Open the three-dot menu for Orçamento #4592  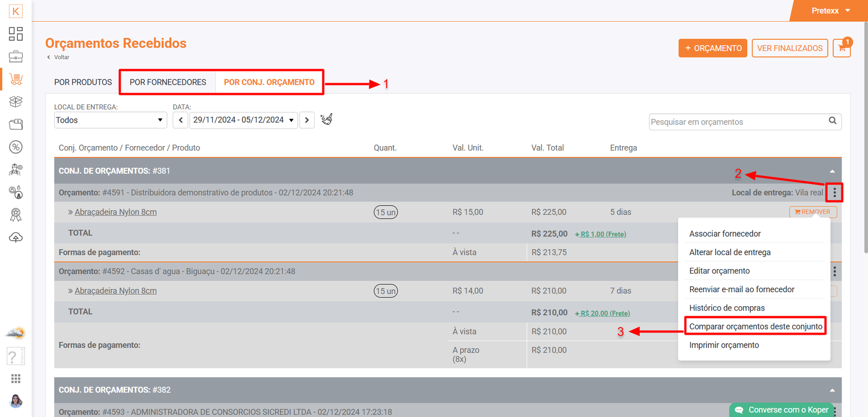pyautogui.click(x=834, y=271)
